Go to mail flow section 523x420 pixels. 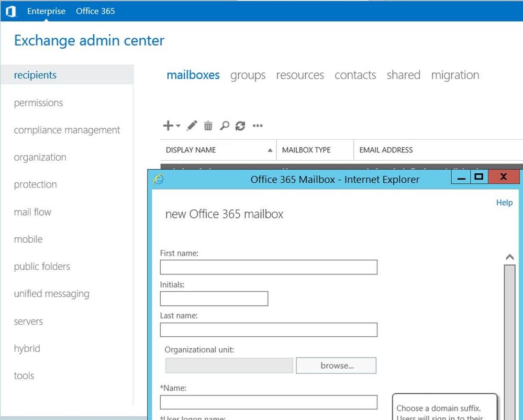tap(32, 212)
